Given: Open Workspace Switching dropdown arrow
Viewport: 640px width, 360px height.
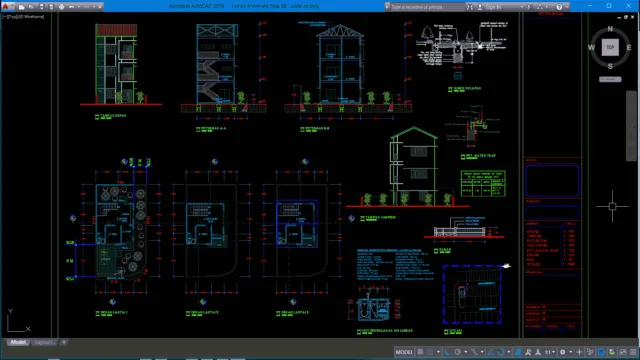Looking at the screenshot, I should tap(571, 352).
